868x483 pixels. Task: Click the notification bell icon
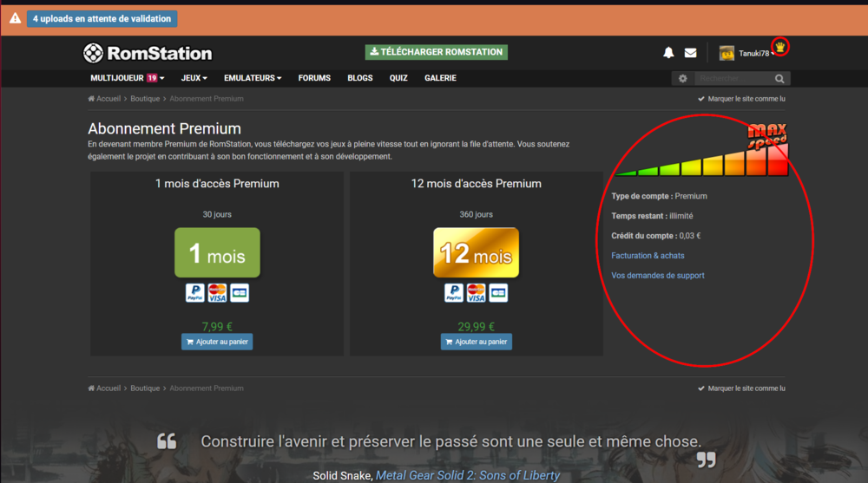(x=668, y=53)
